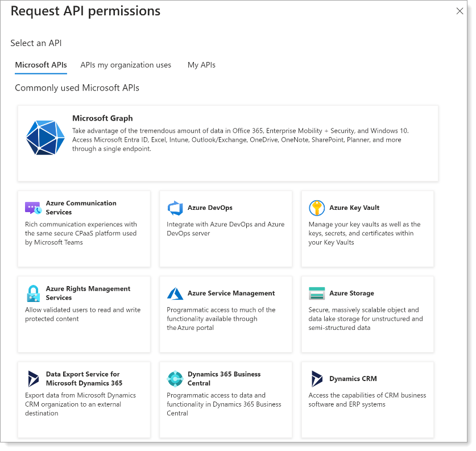476x451 pixels.
Task: Click the Dynamics 365 Business Central icon
Action: [x=175, y=379]
